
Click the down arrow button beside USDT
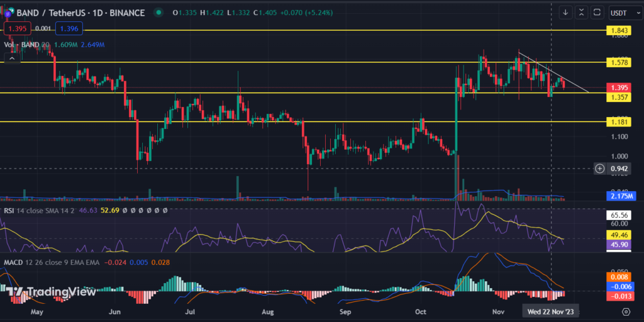click(565, 13)
